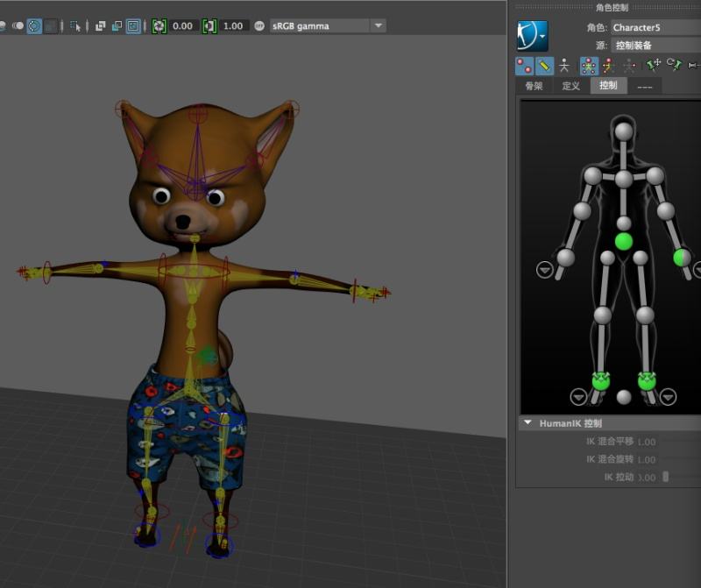Open the Character5 character dropdown

tap(655, 28)
